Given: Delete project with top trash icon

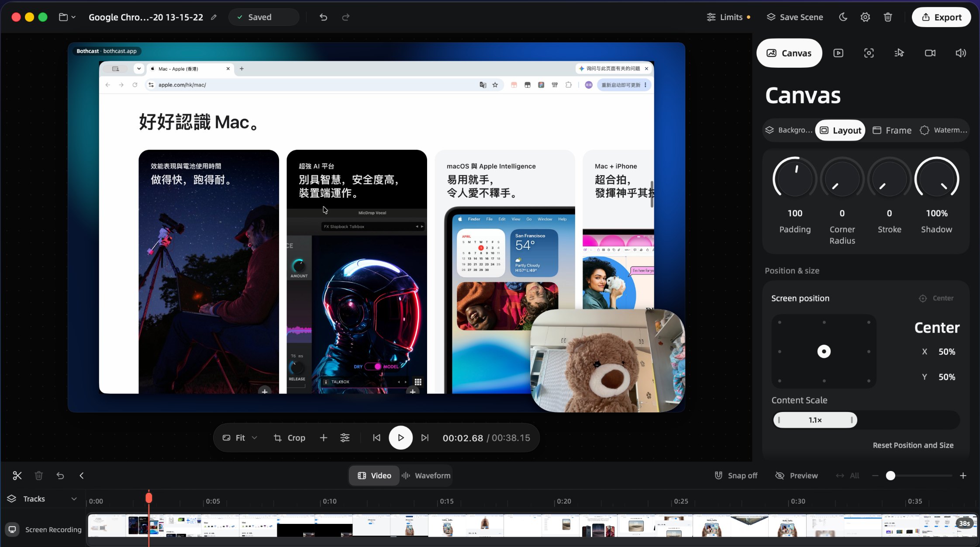Looking at the screenshot, I should (x=888, y=17).
